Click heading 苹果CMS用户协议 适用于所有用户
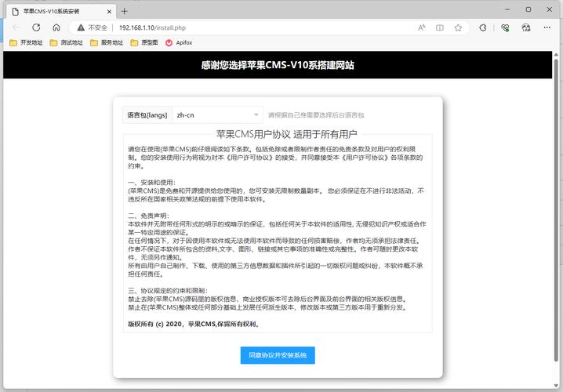The image size is (563, 392). [286, 134]
